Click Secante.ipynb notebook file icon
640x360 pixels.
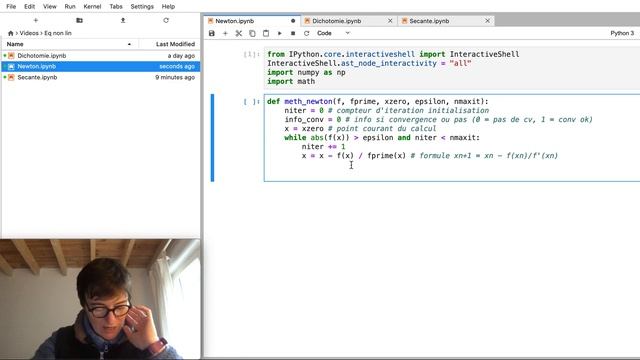coord(11,77)
